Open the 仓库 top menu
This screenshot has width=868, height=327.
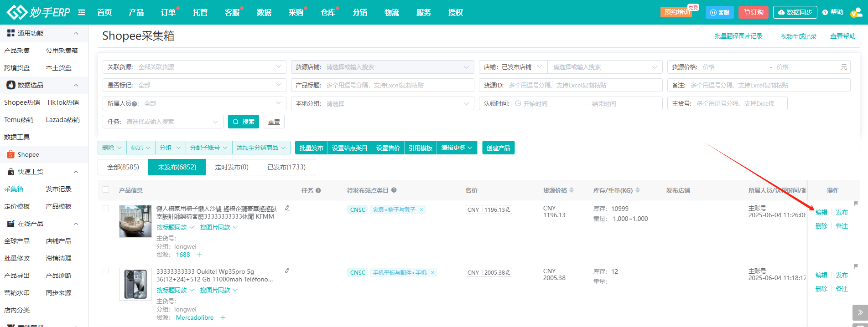click(x=328, y=12)
